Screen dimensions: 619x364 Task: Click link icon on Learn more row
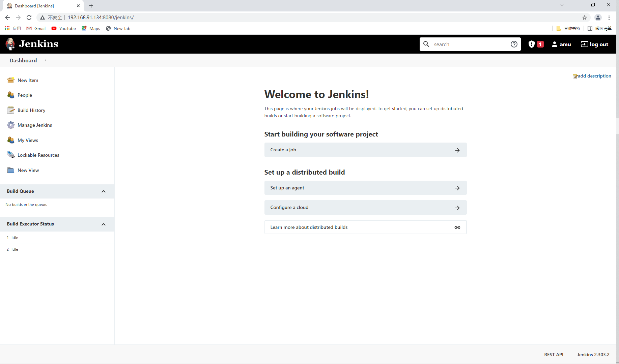pos(457,227)
